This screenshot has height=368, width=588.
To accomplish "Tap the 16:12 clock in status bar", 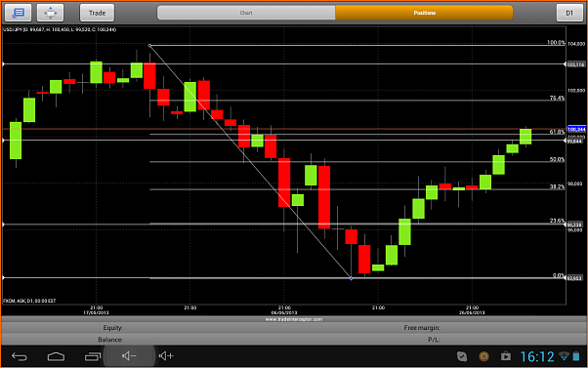I will [x=536, y=356].
